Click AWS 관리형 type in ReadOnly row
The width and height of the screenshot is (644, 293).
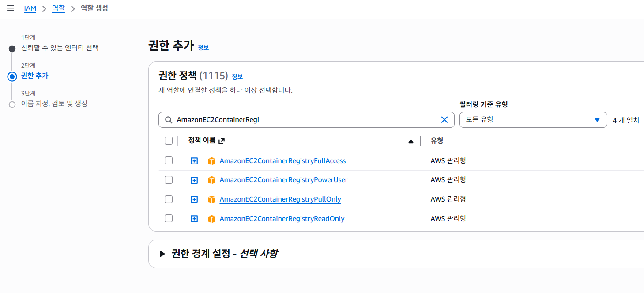point(448,218)
